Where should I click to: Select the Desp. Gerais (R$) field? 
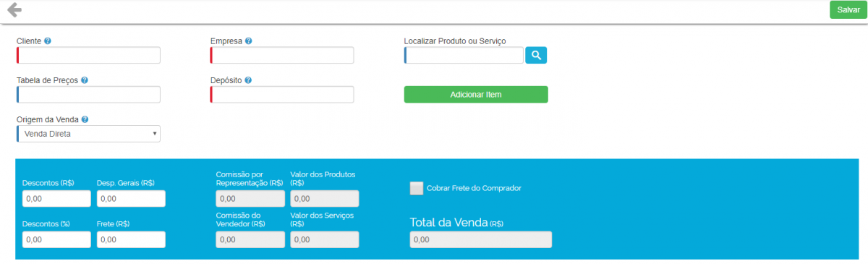point(131,199)
